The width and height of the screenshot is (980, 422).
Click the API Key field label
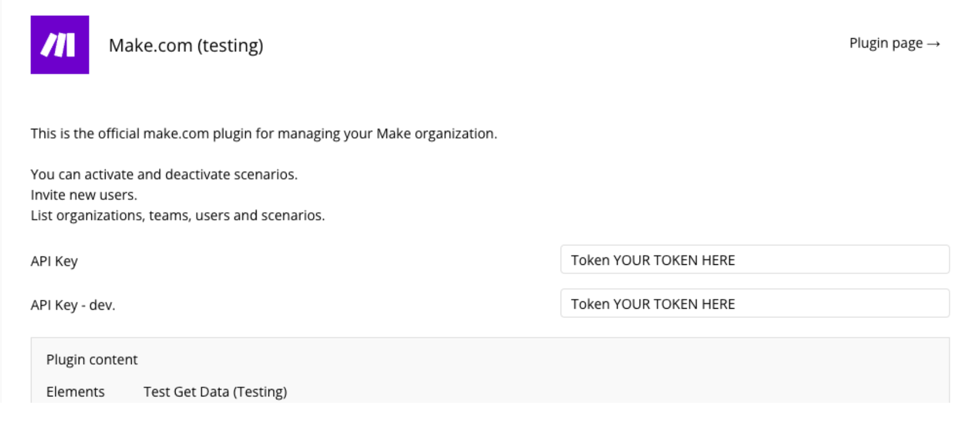[53, 261]
